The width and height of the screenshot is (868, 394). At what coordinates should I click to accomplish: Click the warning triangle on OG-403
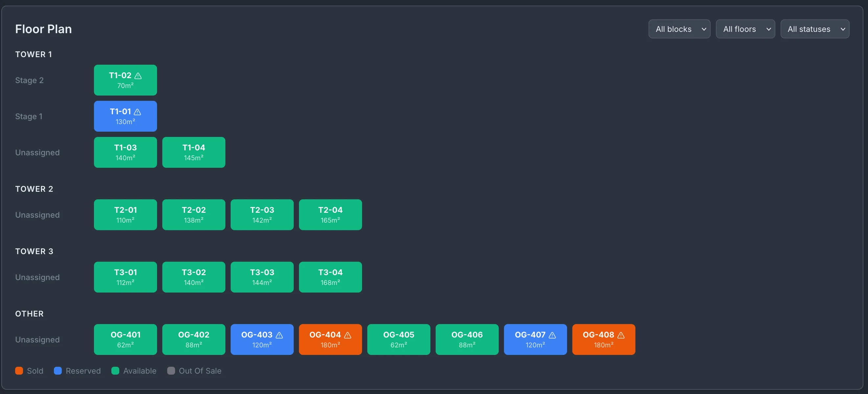click(279, 335)
